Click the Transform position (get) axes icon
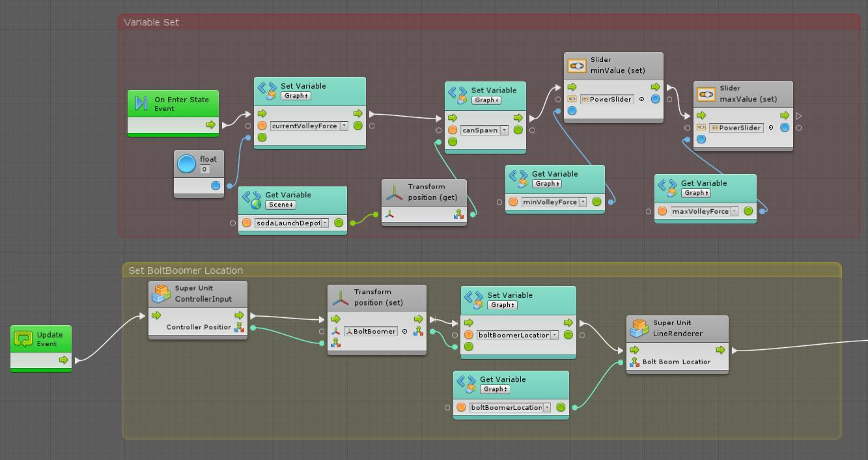The height and width of the screenshot is (460, 868). pos(394,192)
